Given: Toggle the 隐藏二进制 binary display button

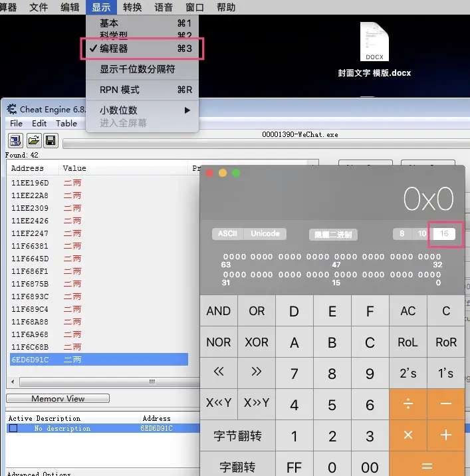Looking at the screenshot, I should [x=333, y=235].
